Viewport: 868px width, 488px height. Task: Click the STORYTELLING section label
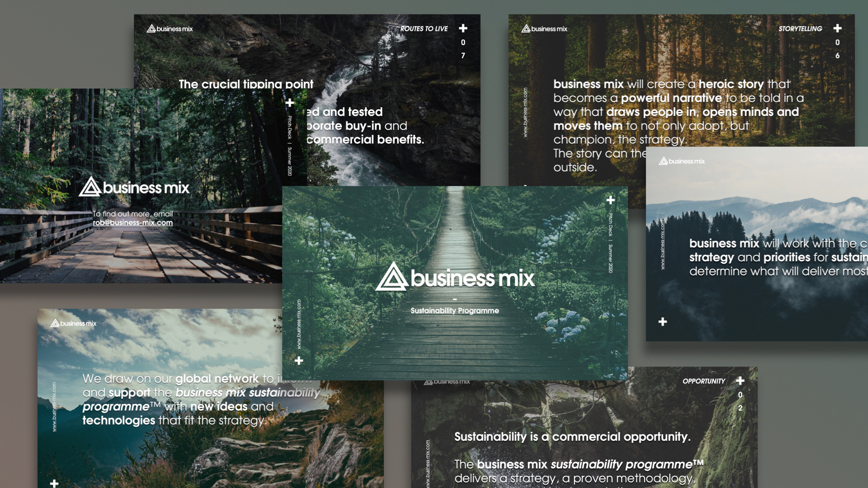pos(800,28)
